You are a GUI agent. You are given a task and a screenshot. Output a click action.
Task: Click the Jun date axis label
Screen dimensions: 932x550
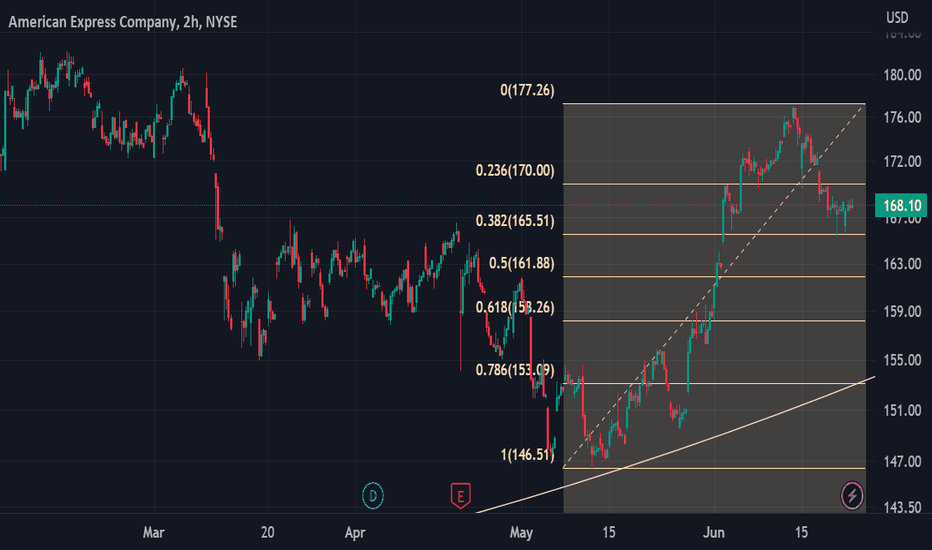tap(713, 532)
